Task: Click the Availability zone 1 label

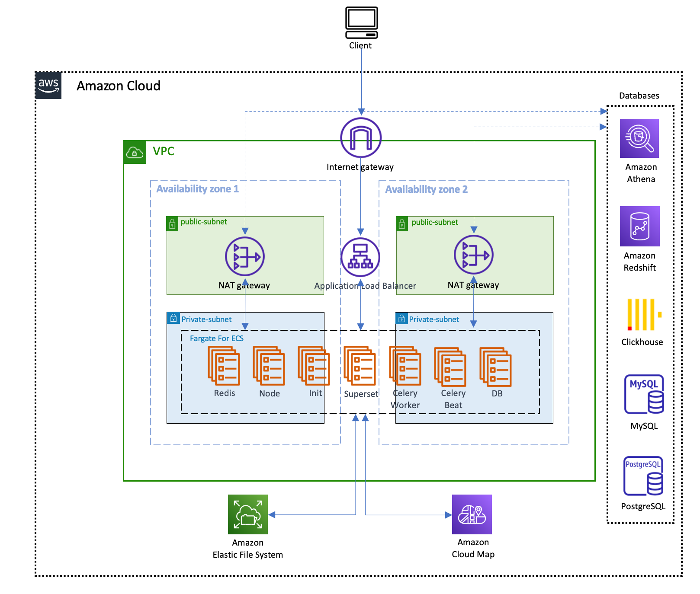Action: (197, 189)
